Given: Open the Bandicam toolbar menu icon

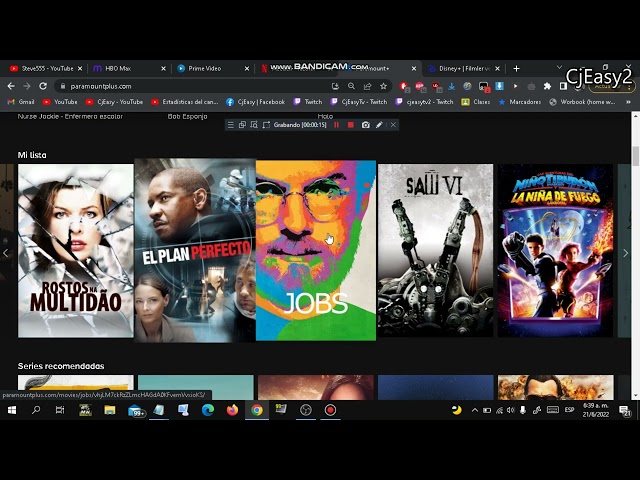Looking at the screenshot, I should (x=231, y=125).
